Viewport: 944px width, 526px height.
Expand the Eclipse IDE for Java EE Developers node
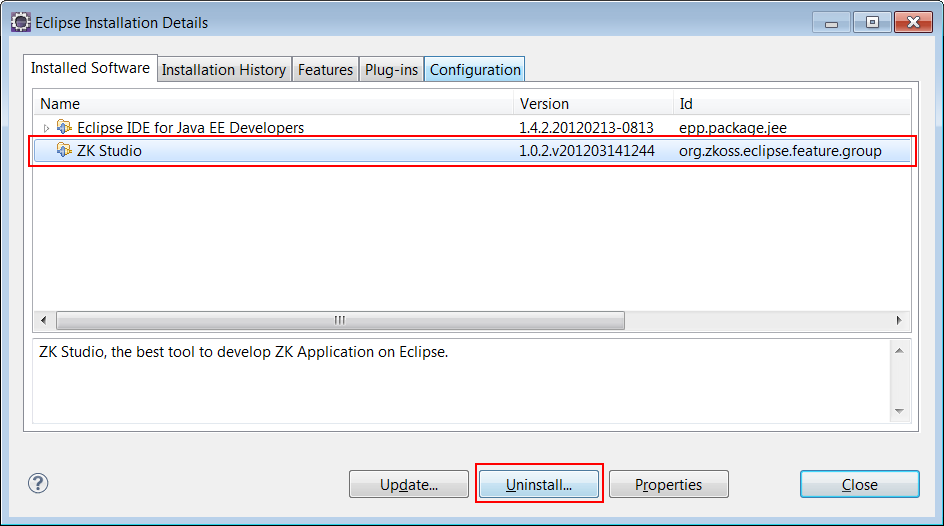point(46,128)
